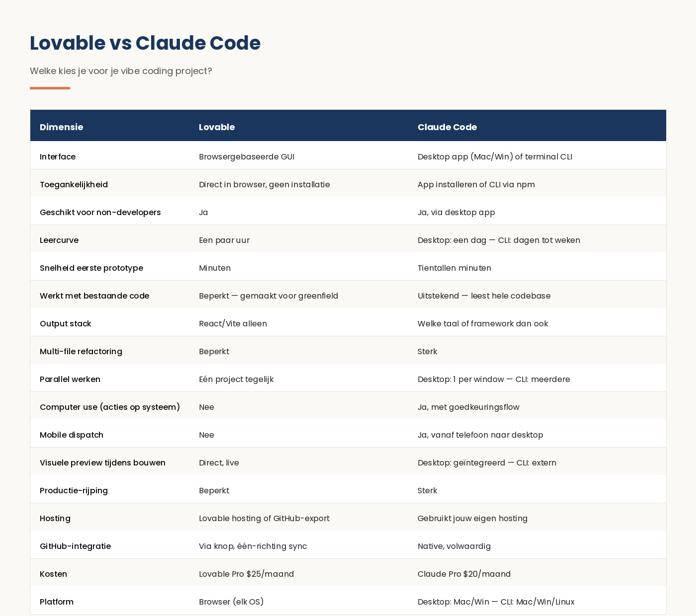Select the 'Hosting' row label
This screenshot has width=696, height=616.
point(55,519)
